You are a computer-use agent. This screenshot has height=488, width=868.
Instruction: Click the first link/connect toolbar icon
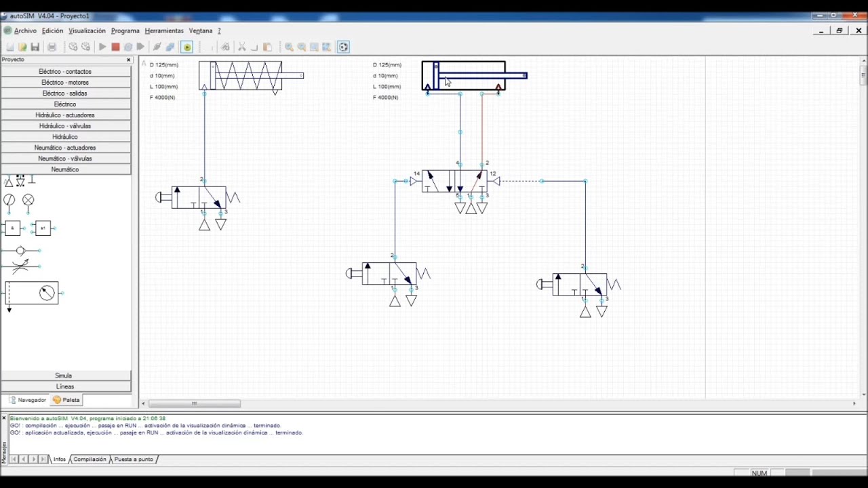157,47
